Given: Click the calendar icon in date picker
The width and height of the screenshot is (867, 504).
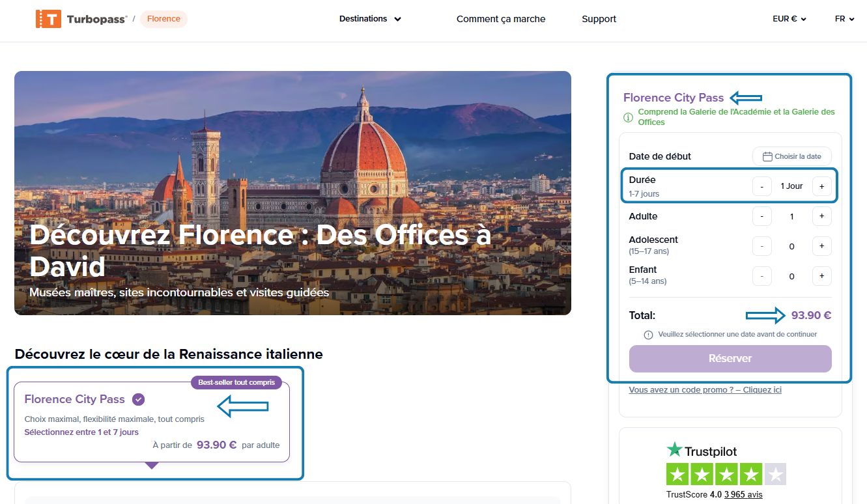Looking at the screenshot, I should 767,156.
